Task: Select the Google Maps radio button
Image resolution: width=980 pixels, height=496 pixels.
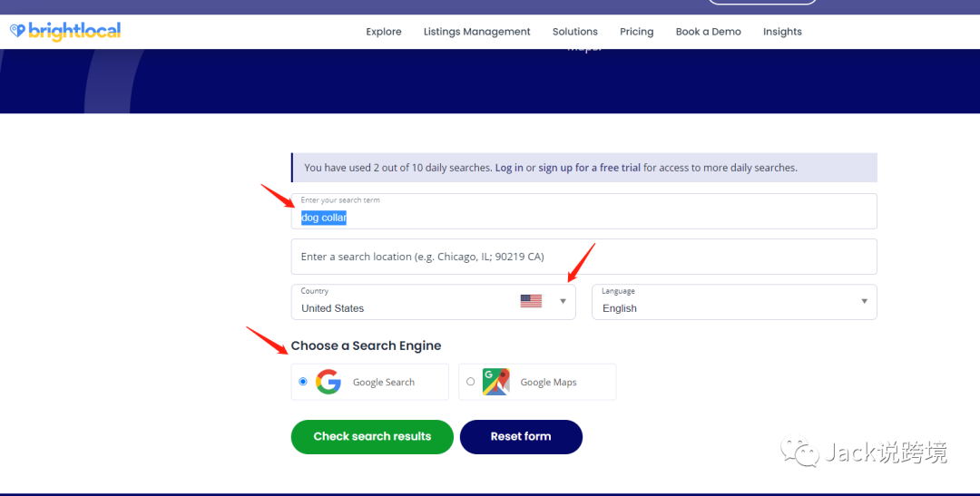Action: pyautogui.click(x=471, y=382)
